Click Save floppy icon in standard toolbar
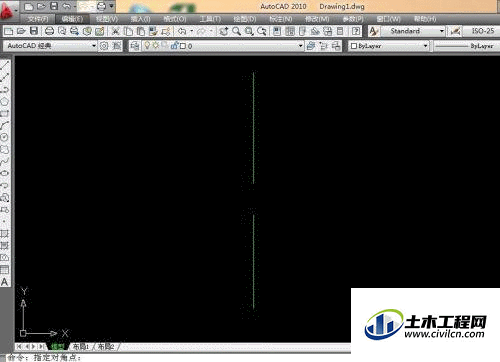Screen dimensions: 500x362 click(x=34, y=31)
